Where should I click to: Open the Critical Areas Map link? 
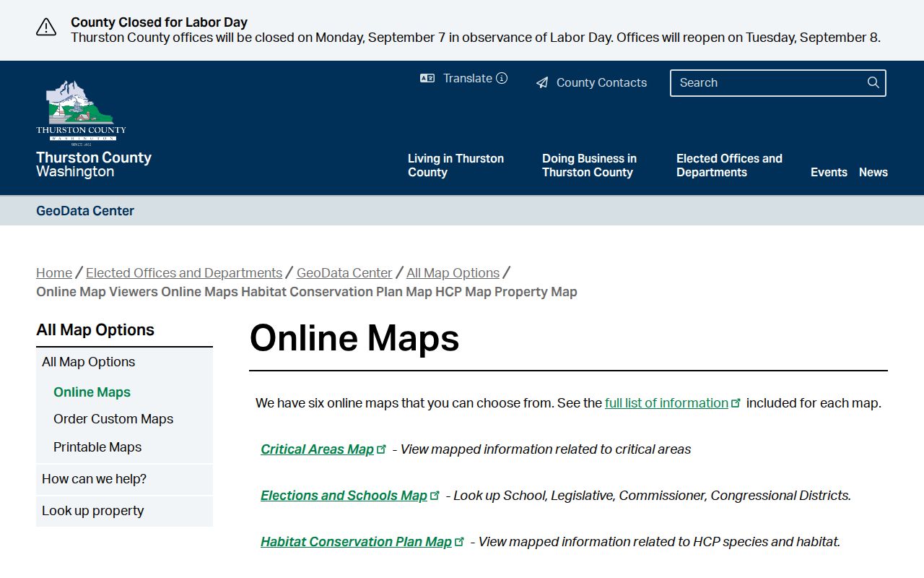pyautogui.click(x=317, y=449)
